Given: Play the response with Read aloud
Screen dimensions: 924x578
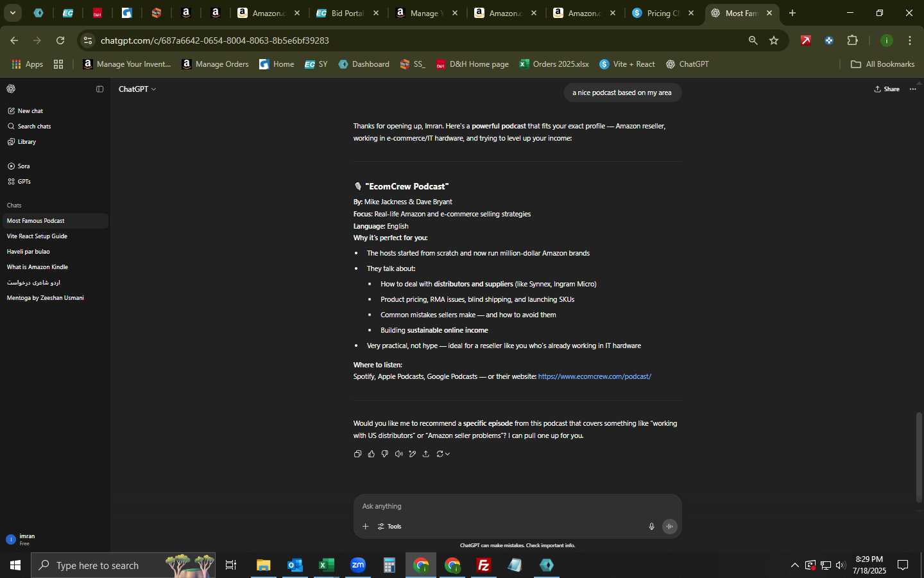Looking at the screenshot, I should point(398,454).
